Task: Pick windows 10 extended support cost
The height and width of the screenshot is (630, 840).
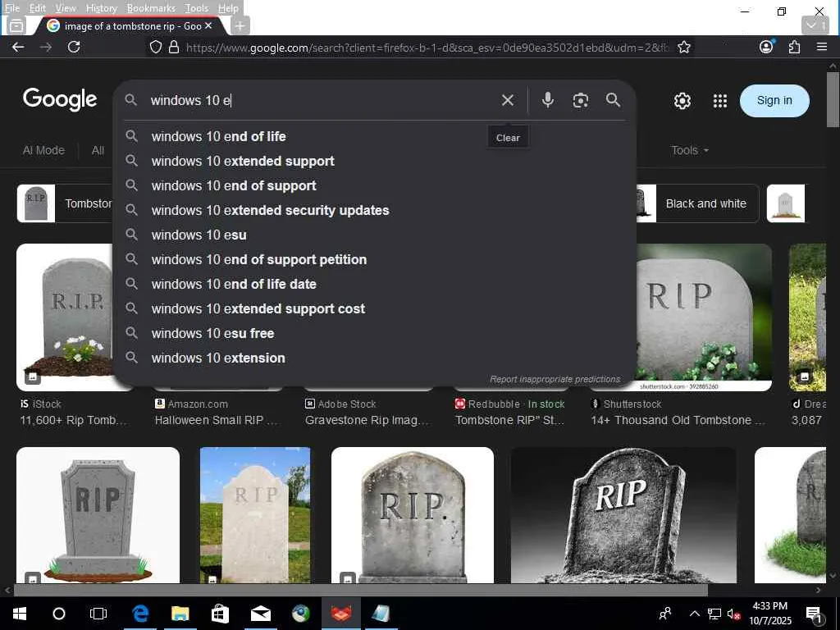Action: pyautogui.click(x=374, y=309)
